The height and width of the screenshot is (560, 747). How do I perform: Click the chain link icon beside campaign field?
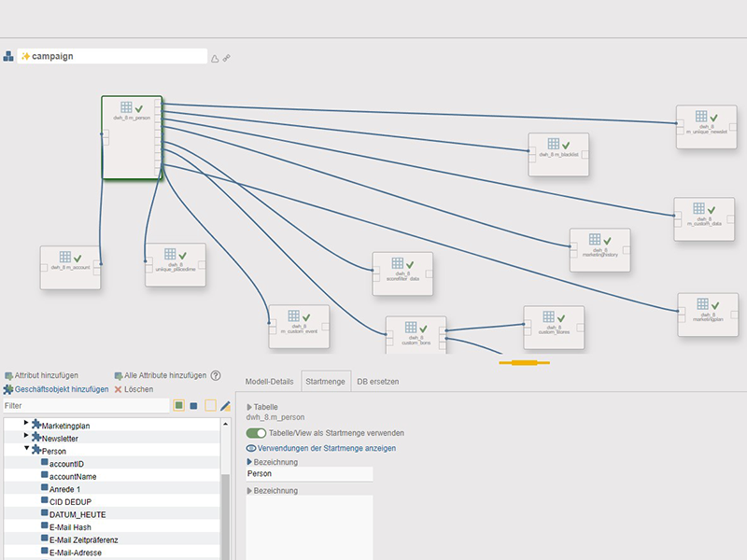pyautogui.click(x=227, y=58)
